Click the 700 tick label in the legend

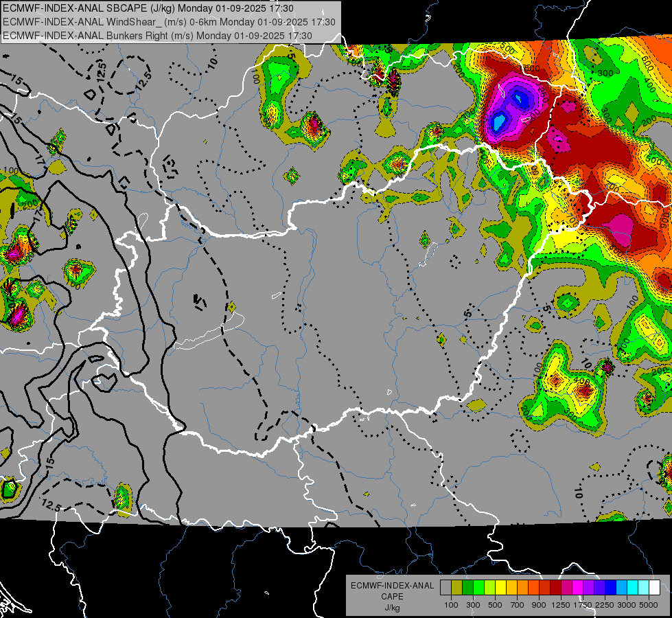point(517,605)
